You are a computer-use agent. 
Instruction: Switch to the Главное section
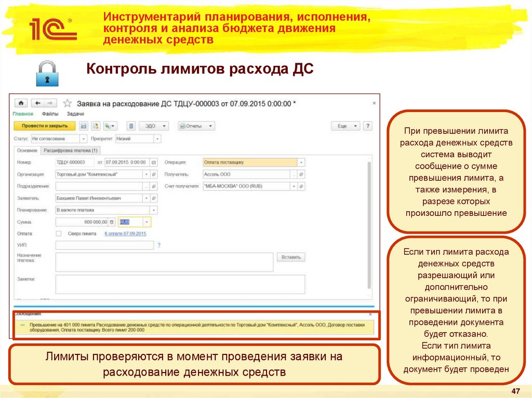click(23, 114)
